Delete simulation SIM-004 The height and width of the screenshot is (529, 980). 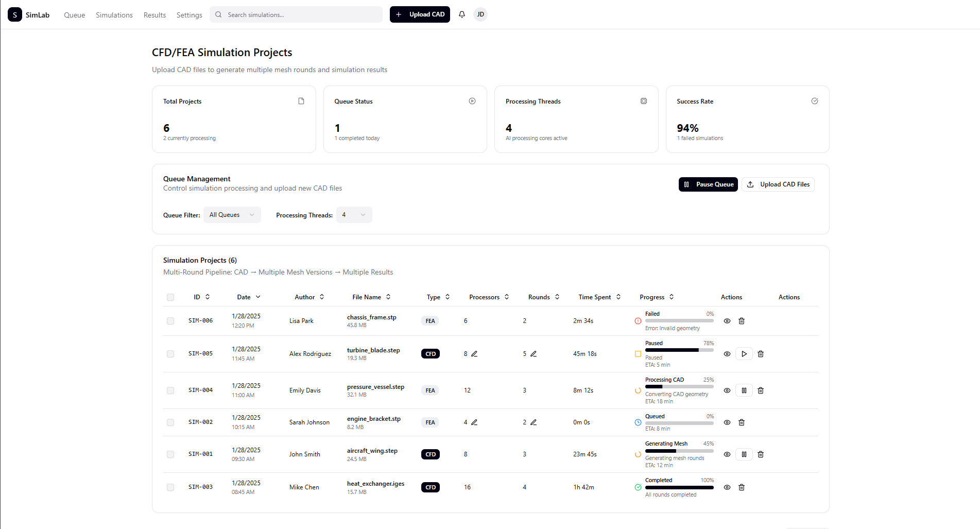(x=761, y=390)
